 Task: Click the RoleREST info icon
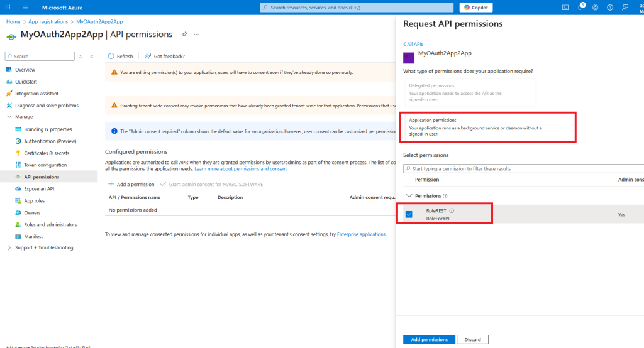[x=452, y=210]
